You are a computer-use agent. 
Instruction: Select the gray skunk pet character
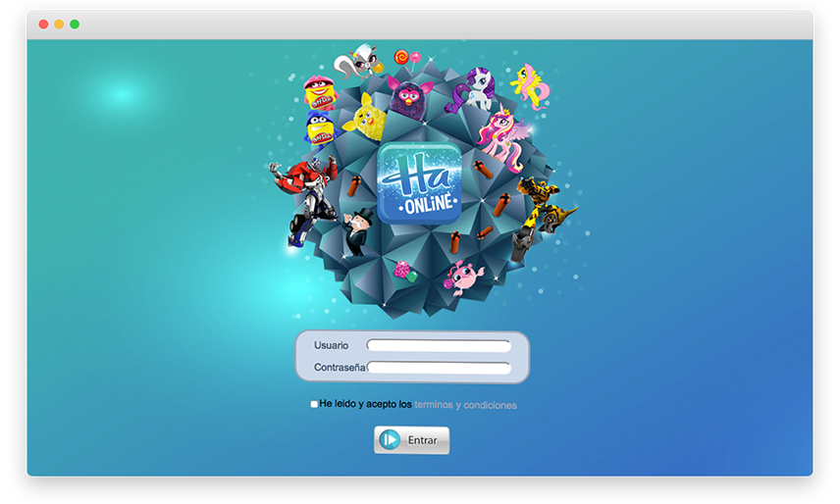[x=356, y=65]
